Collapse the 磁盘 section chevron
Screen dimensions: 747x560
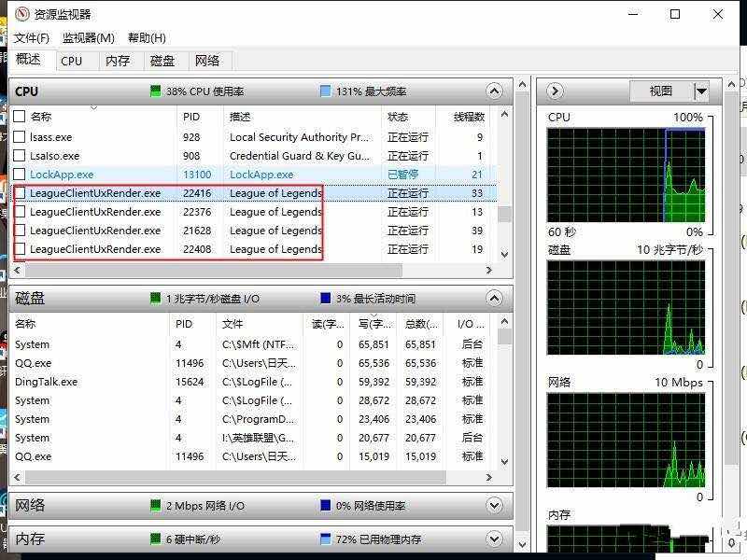pyautogui.click(x=494, y=299)
